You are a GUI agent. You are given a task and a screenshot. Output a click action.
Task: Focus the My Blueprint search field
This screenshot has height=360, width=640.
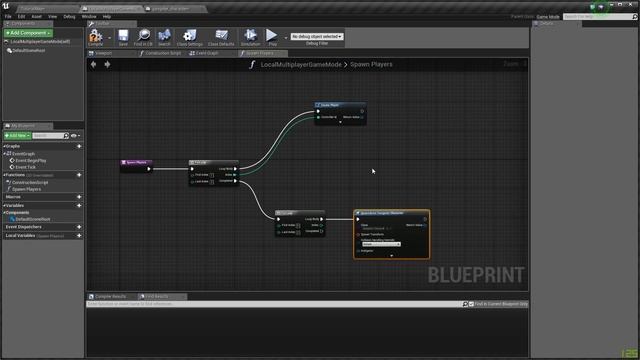click(50, 136)
